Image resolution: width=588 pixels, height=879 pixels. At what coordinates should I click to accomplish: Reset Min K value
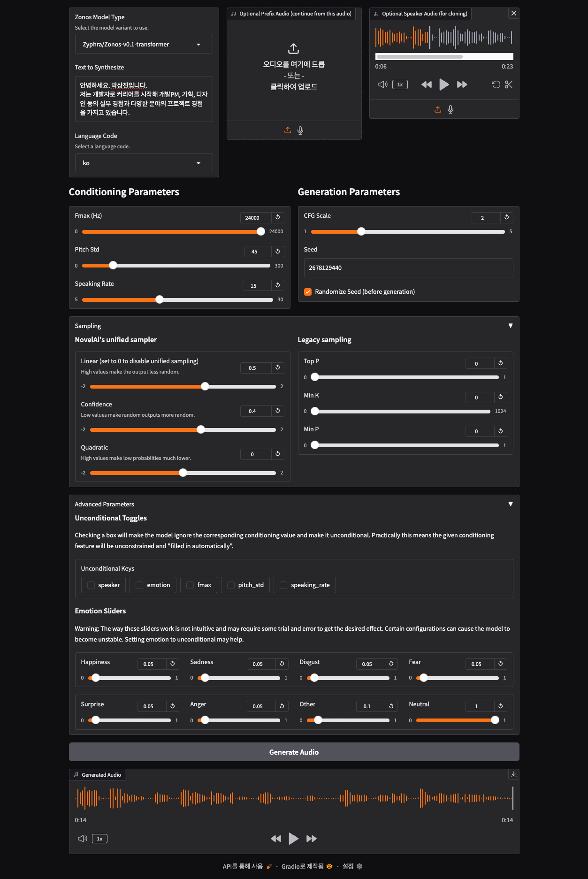[x=501, y=397]
